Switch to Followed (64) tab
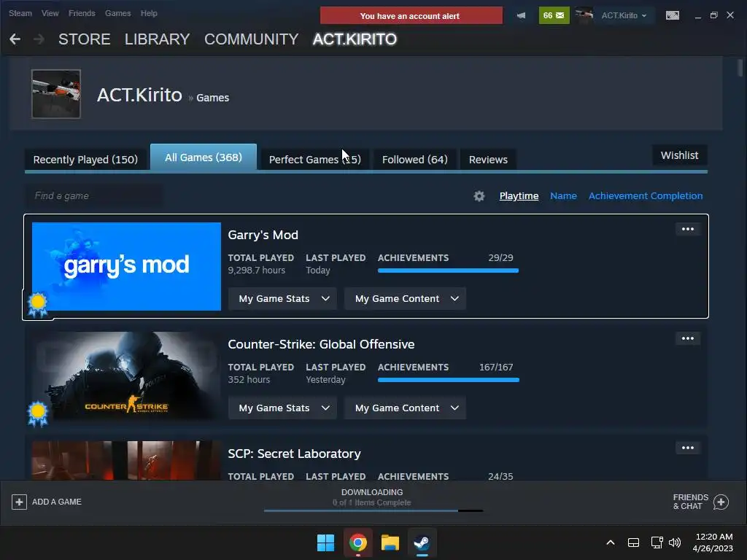Viewport: 747px width, 560px height. pos(414,160)
